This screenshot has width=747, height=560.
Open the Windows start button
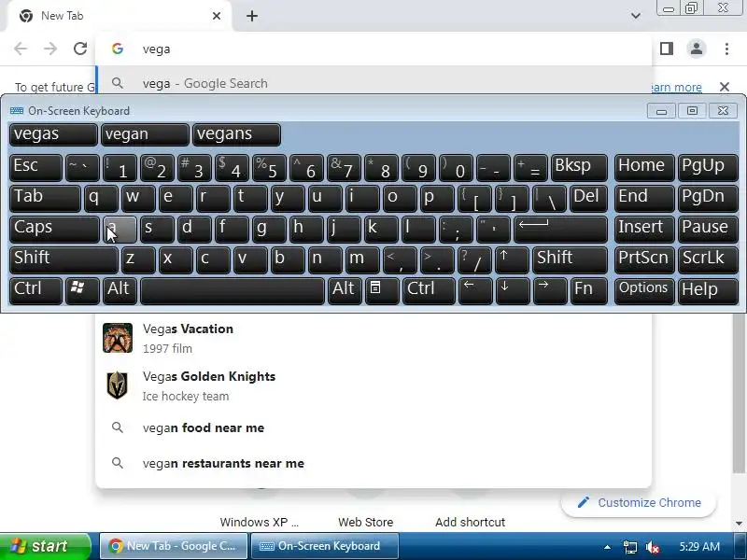[46, 546]
